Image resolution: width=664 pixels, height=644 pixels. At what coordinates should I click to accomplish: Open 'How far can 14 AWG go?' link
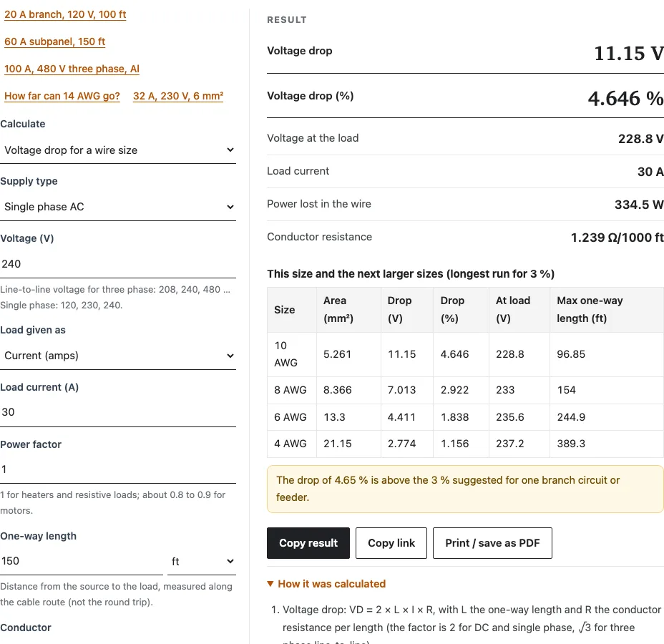[x=62, y=96]
